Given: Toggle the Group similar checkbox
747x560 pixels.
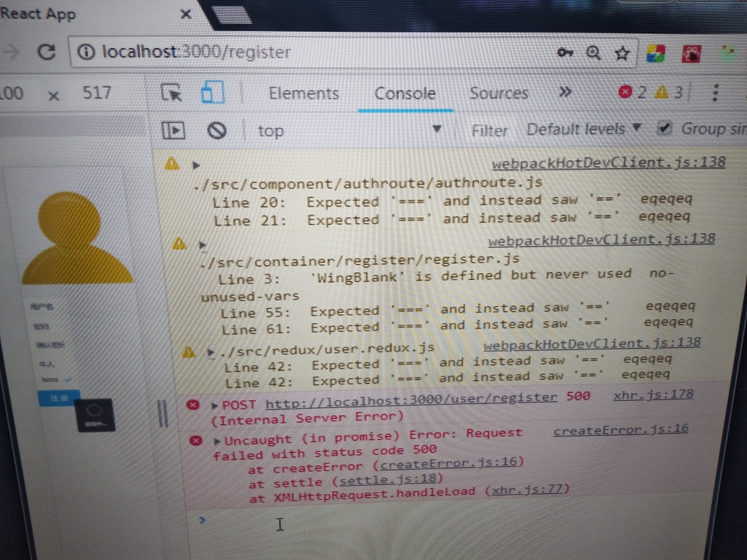Looking at the screenshot, I should point(664,128).
